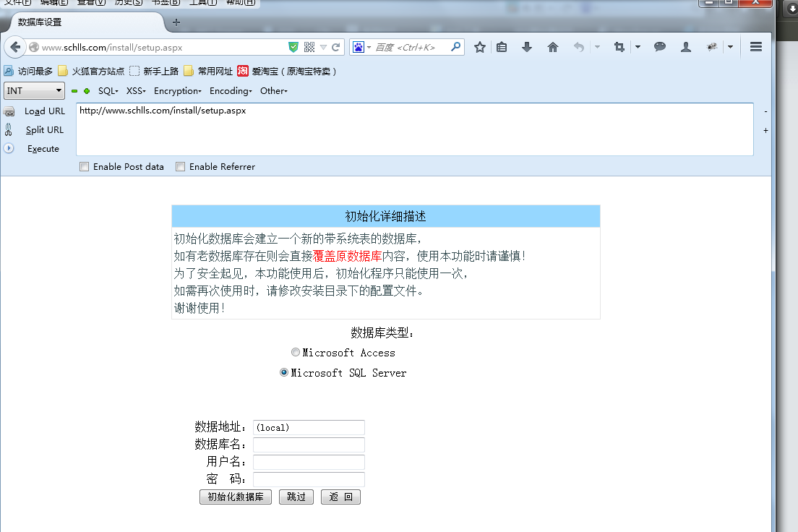Click the HackBar green minus icon

point(74,91)
